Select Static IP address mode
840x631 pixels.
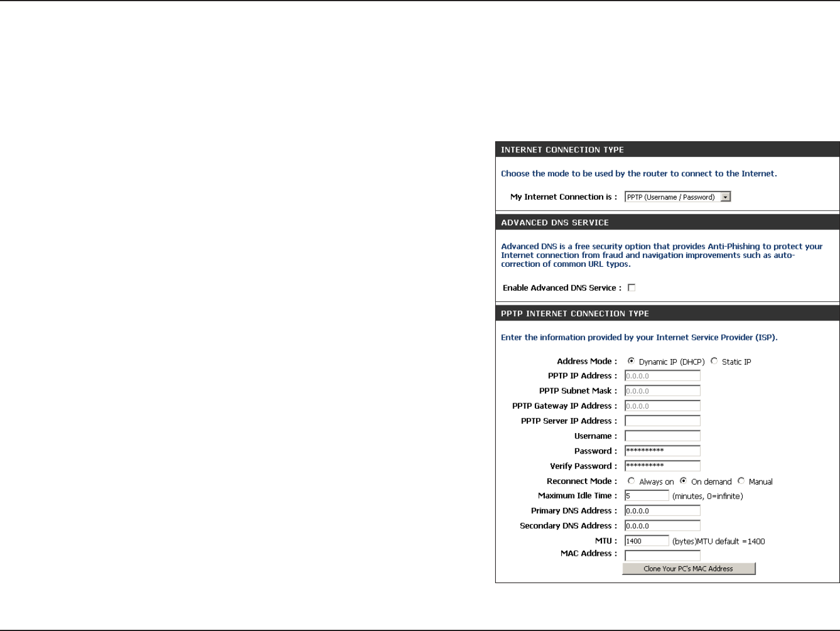click(714, 361)
